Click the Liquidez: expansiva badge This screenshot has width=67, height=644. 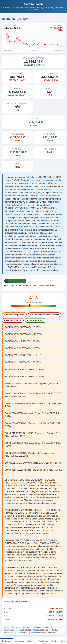[14, 315]
